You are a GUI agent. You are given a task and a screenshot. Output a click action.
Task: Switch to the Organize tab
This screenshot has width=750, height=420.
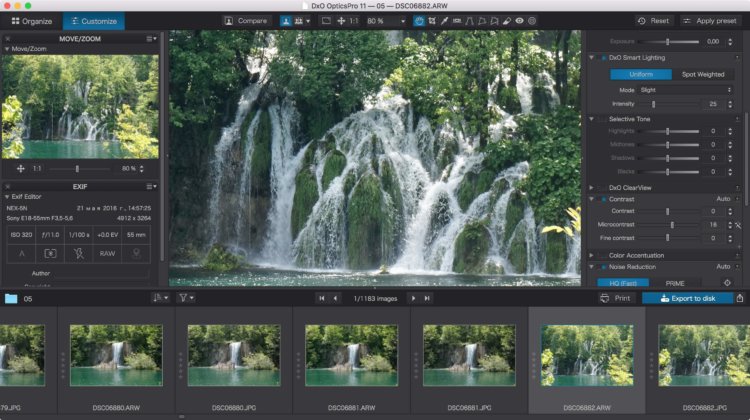click(x=32, y=21)
